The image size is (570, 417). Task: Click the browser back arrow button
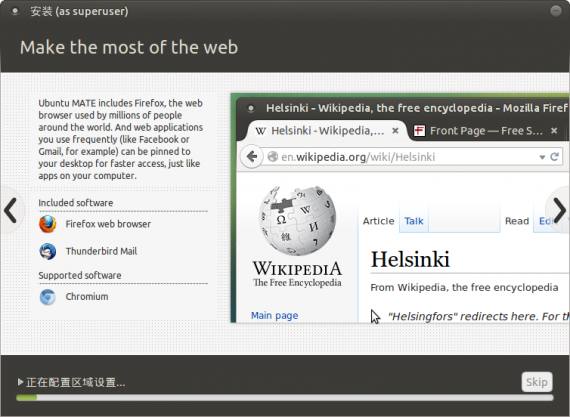252,157
